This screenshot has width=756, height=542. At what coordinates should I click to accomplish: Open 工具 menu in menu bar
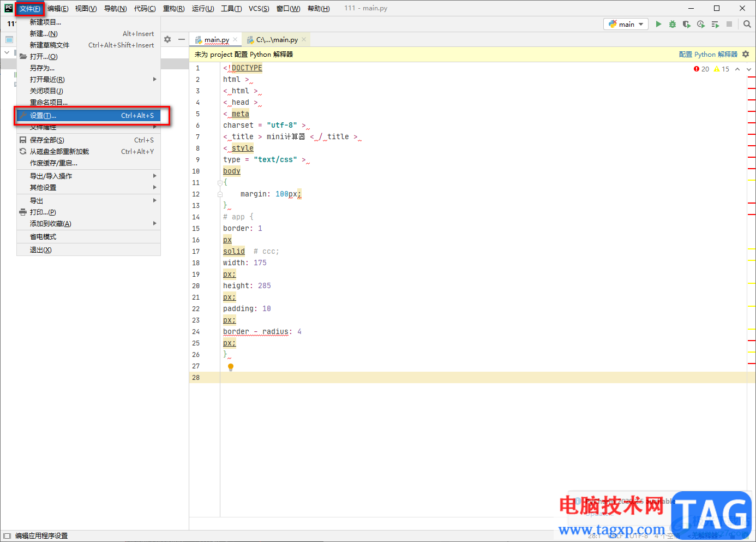click(231, 8)
